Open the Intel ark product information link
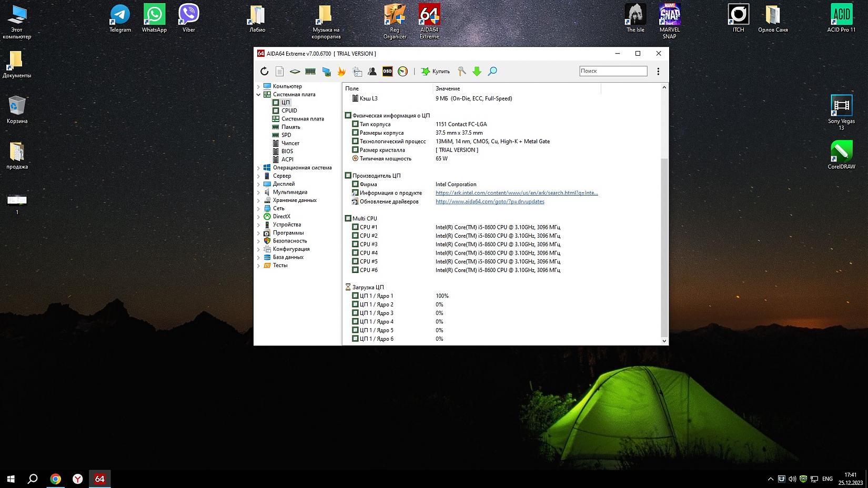Screen dimensions: 868x488 pos(516,193)
